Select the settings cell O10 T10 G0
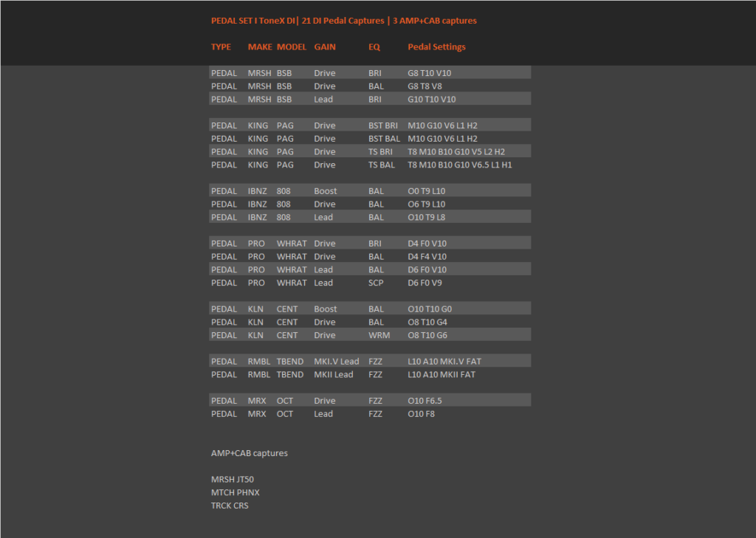This screenshot has width=756, height=538. tap(430, 309)
